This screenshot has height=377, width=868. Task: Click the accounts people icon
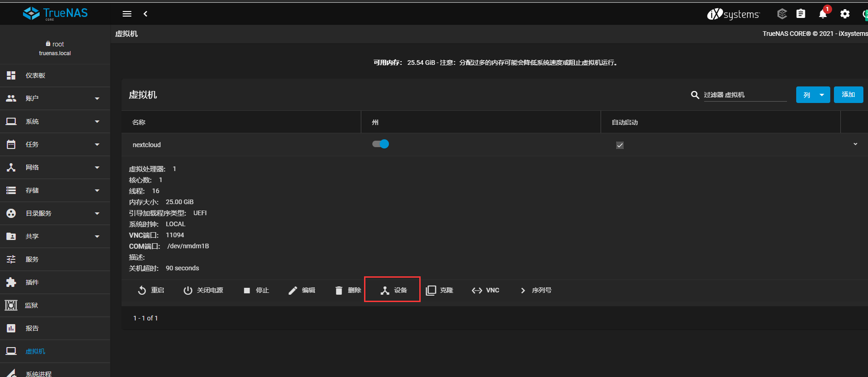click(11, 98)
